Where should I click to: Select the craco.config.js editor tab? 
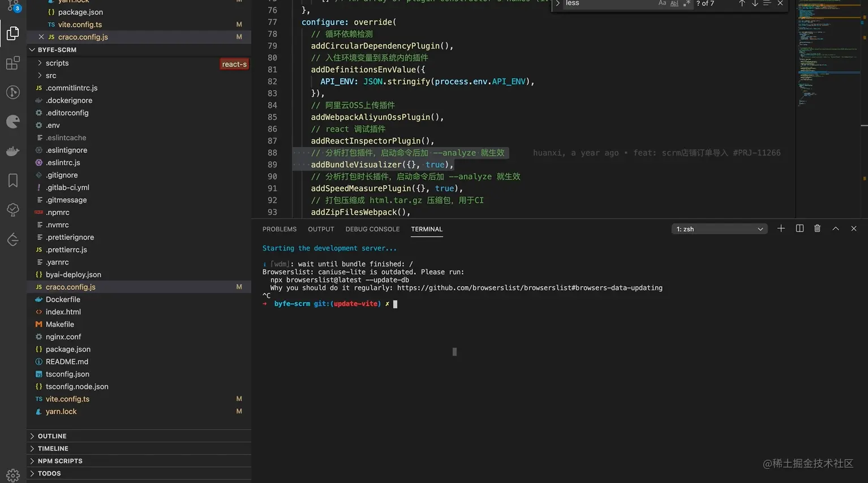click(83, 37)
